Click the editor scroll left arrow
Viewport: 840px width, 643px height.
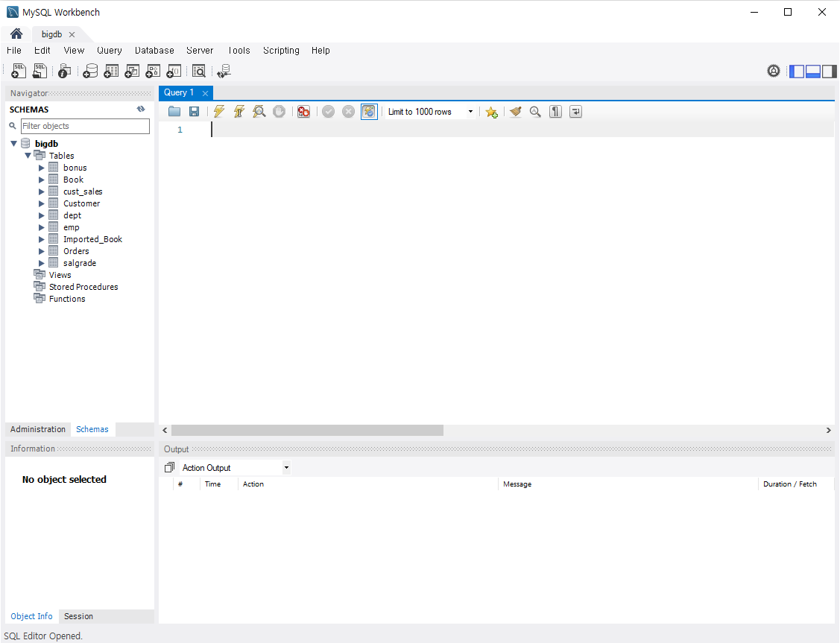(x=165, y=431)
